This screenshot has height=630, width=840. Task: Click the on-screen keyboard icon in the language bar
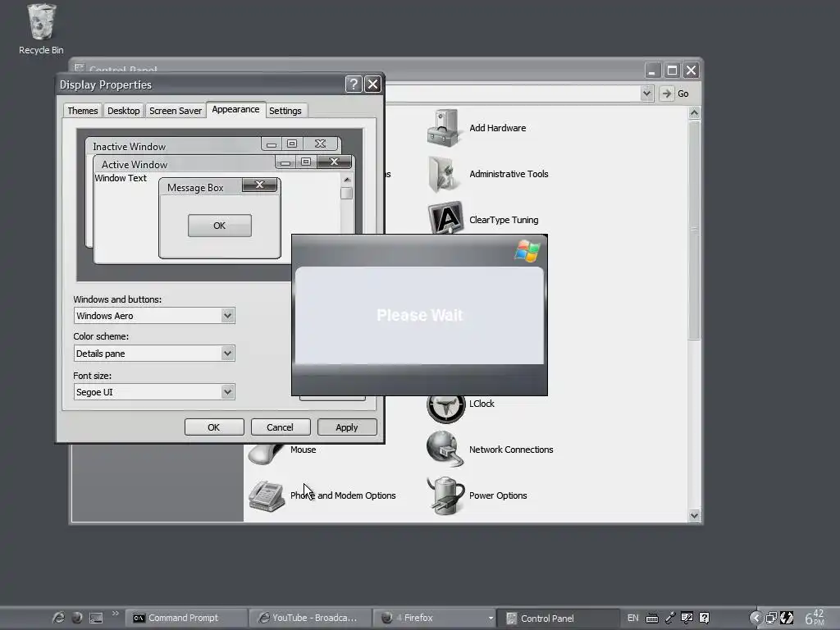[652, 619]
